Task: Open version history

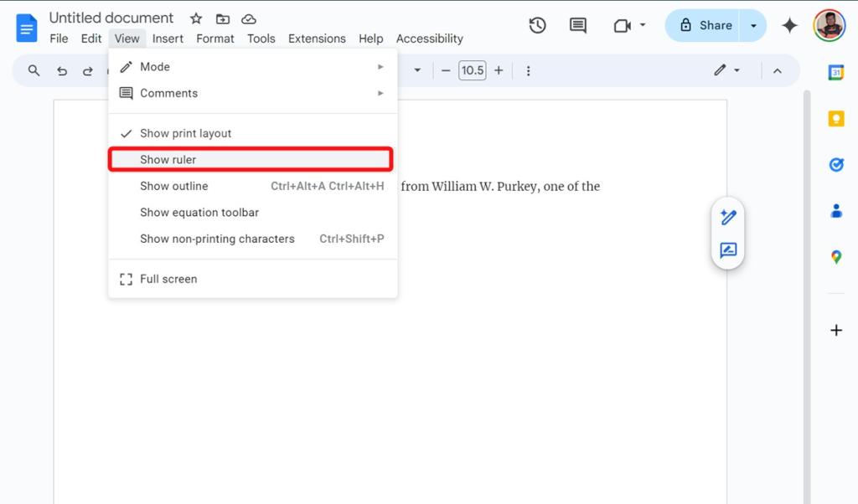Action: point(537,25)
